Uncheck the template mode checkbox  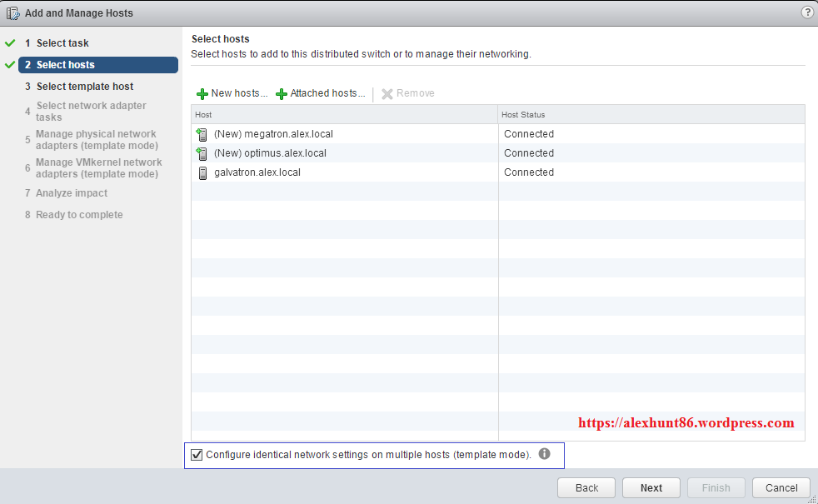coord(197,455)
